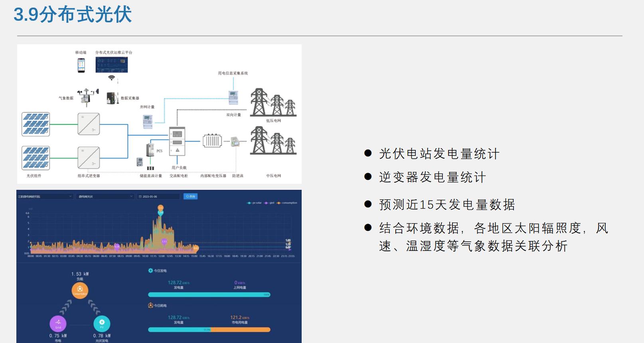Toggle the consumption legend series

click(287, 203)
